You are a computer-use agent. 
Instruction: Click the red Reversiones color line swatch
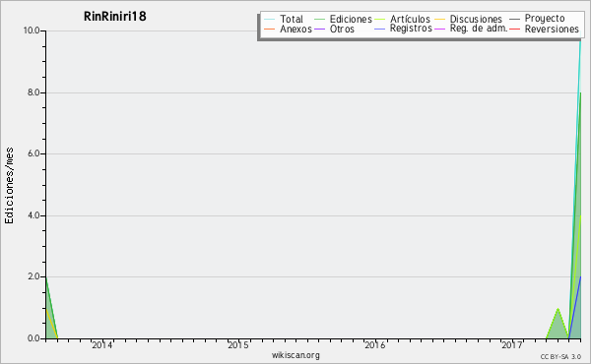coord(514,29)
